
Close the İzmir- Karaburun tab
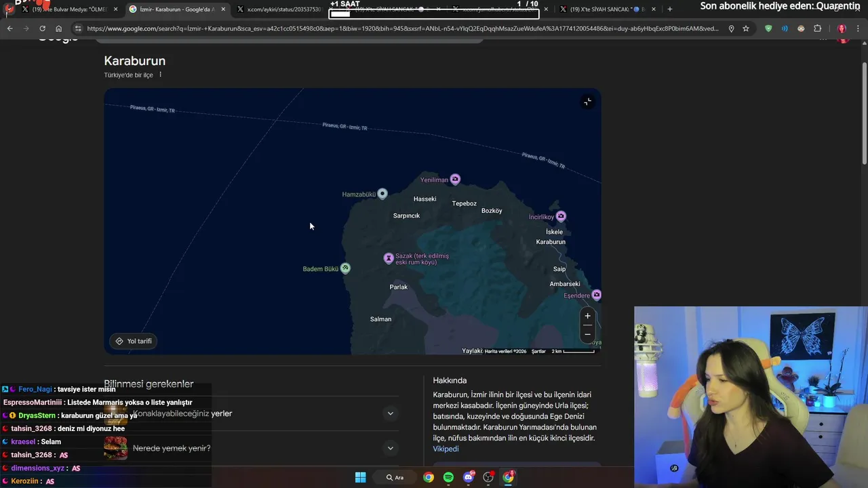click(223, 9)
